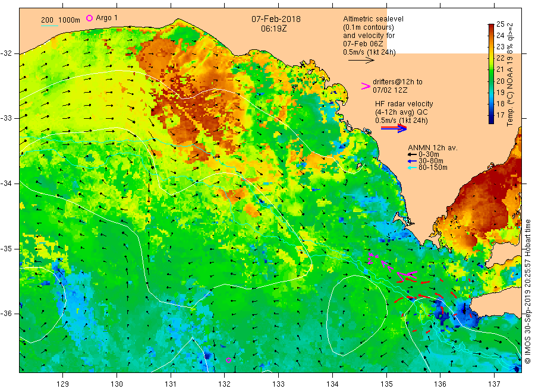Click the blue 30-80m ANMN arrow
Viewport: 535px width, 392px height.
click(412, 161)
